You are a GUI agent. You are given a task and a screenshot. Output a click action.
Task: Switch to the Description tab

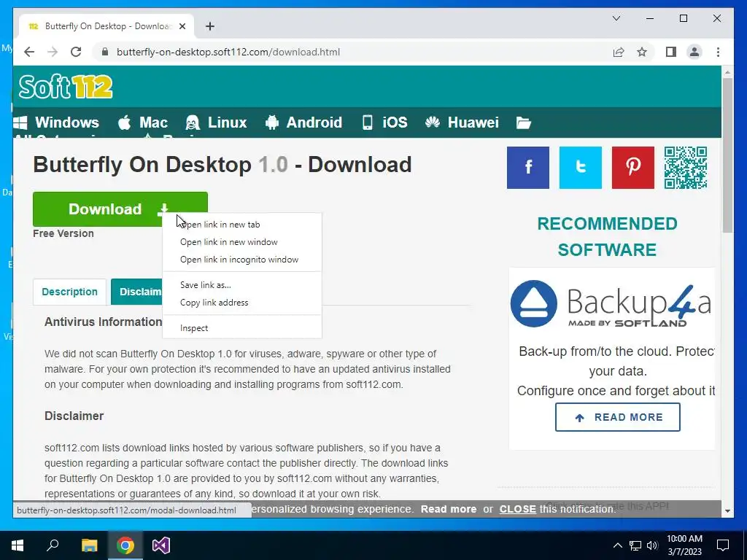click(69, 292)
